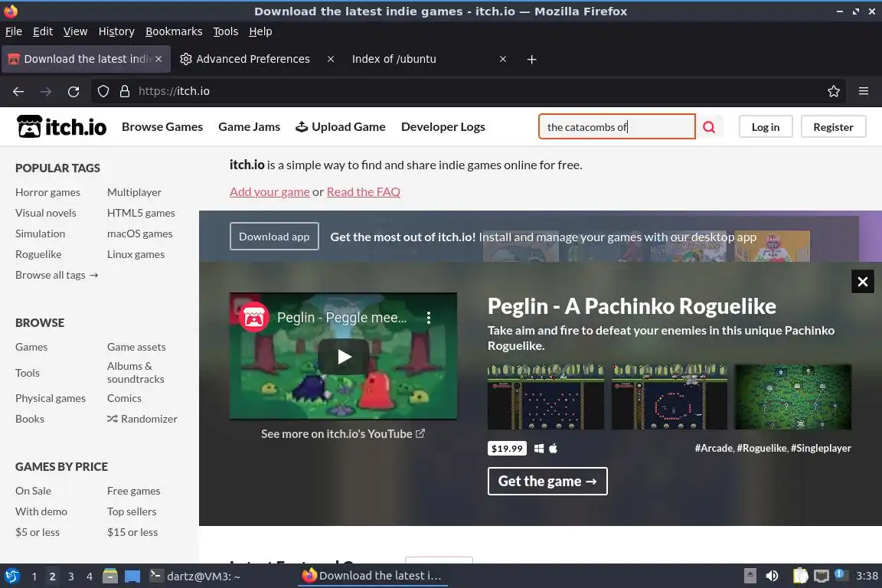Switch to the Index of /ubuntu tab

pos(394,59)
